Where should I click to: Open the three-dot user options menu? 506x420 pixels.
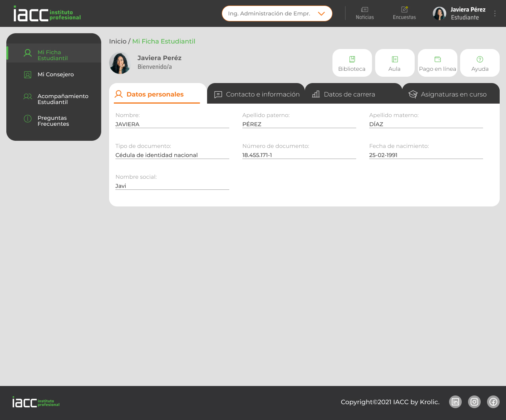(x=495, y=13)
